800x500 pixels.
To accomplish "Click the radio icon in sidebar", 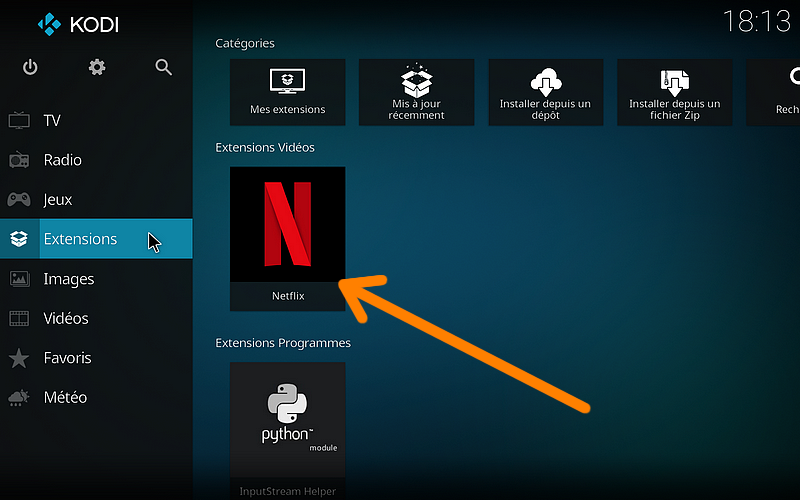I will (x=19, y=160).
